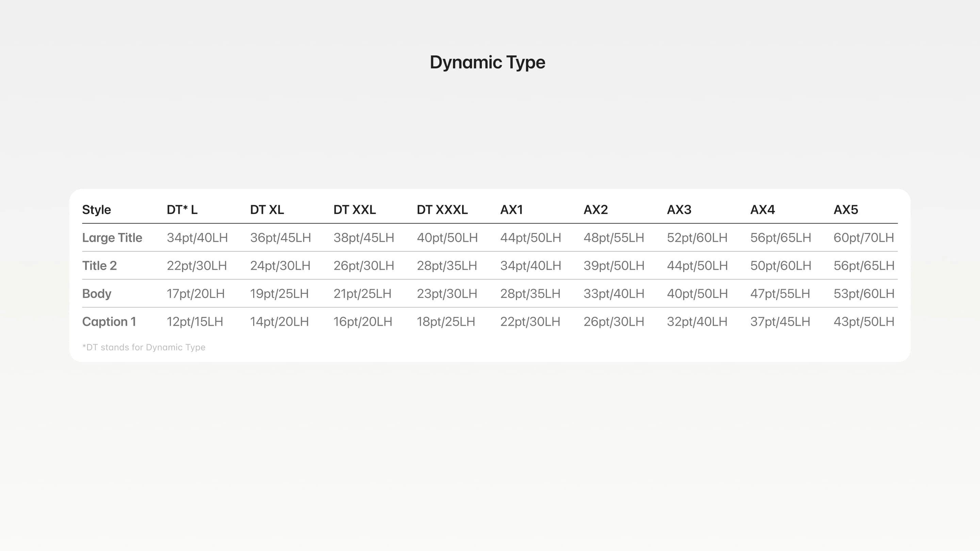Click Title 2 AX1 value 34pt/40LH
980x551 pixels.
click(x=531, y=265)
